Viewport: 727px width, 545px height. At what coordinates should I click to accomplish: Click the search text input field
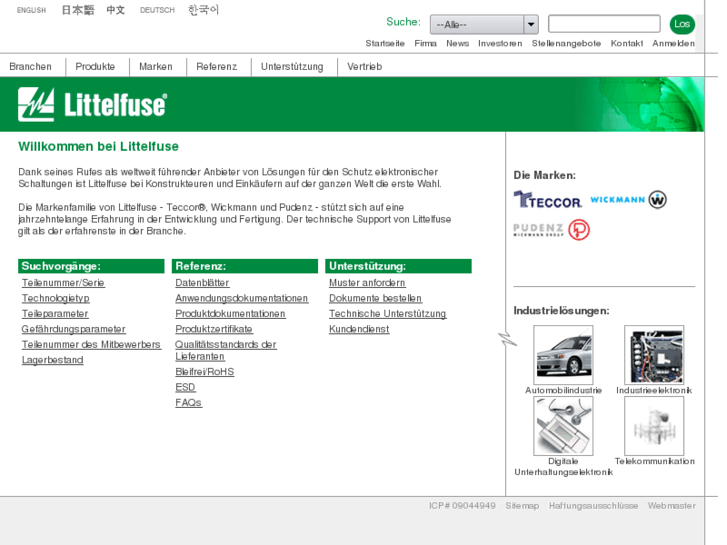pos(604,24)
